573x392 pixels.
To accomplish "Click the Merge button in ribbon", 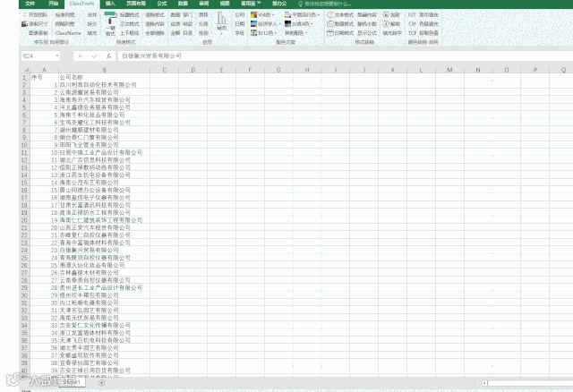I will coord(92,14).
